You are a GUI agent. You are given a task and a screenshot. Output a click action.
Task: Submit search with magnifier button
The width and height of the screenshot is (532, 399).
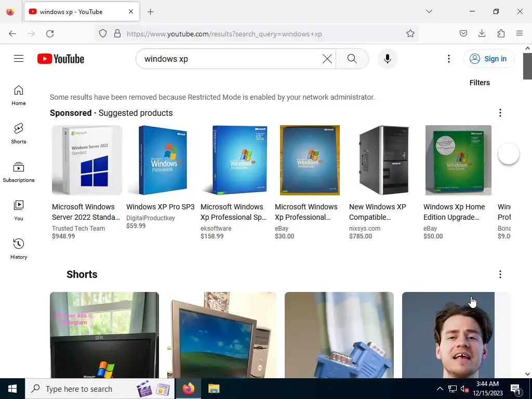pos(352,59)
